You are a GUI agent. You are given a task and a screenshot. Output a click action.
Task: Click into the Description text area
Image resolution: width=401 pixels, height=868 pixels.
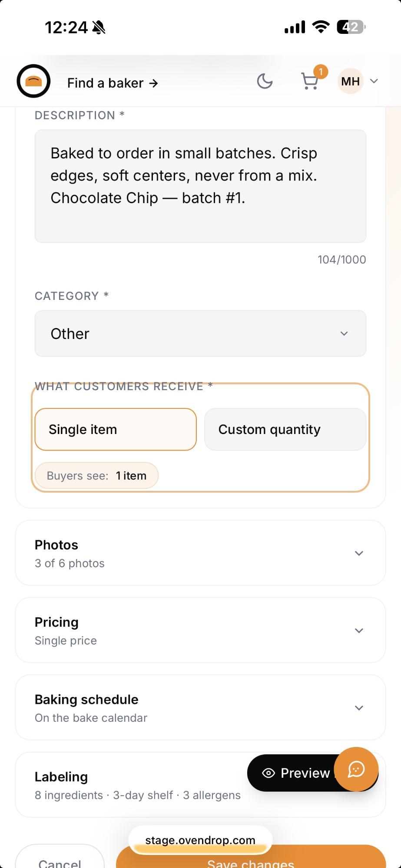(200, 186)
